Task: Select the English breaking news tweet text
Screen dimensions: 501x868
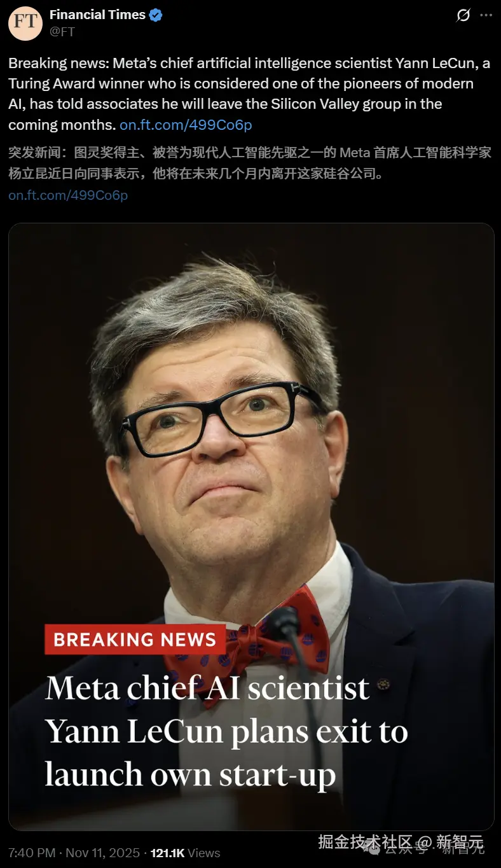Action: (x=250, y=94)
